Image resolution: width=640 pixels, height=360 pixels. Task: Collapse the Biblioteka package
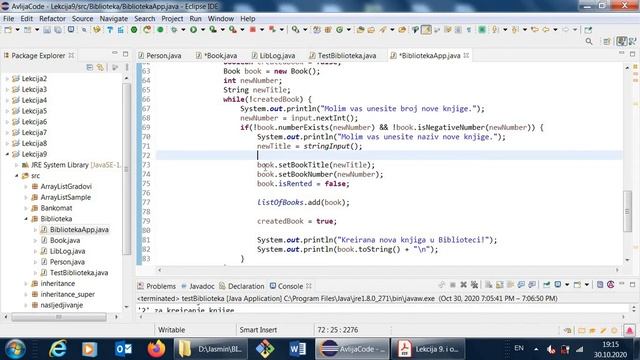click(26, 219)
